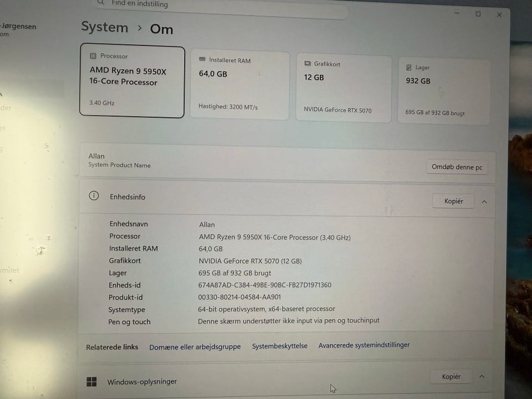
Task: Close the Settings window
Action: pos(499,14)
